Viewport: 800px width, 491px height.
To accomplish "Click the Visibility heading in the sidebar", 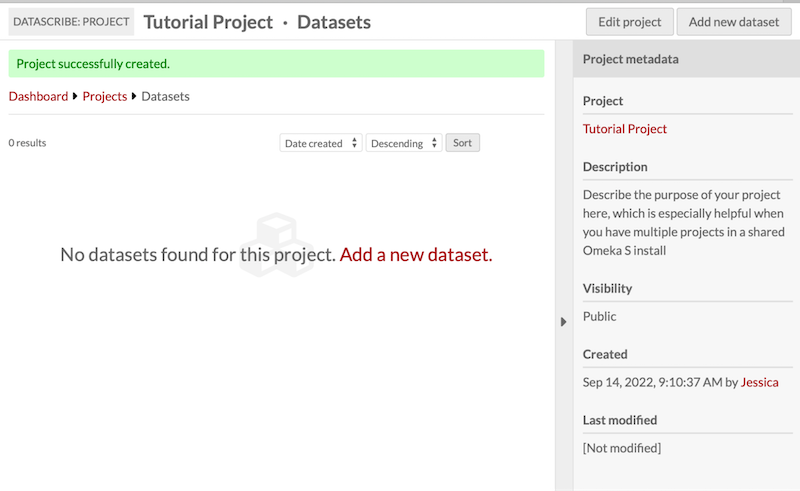I will (607, 288).
